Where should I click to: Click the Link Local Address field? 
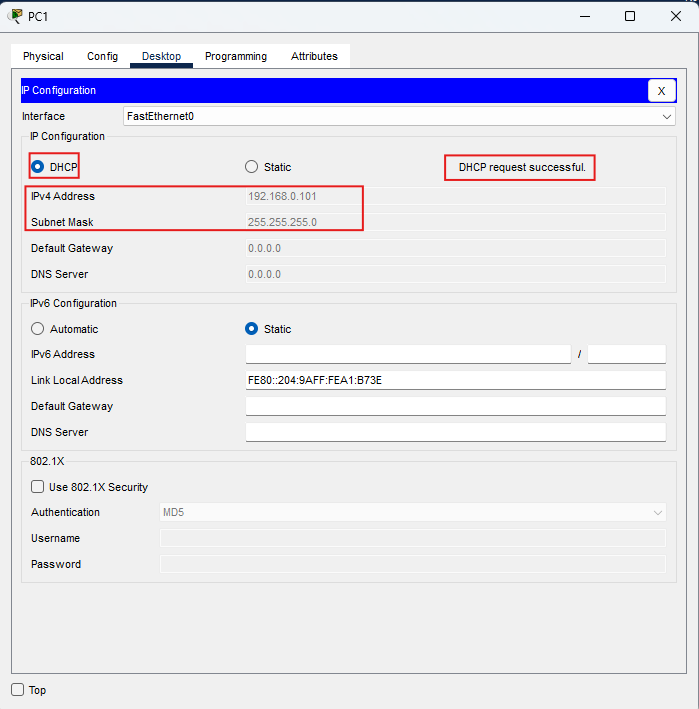tap(456, 380)
